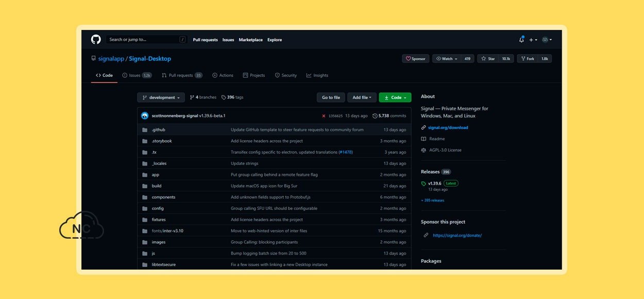
Task: Switch to the Actions tab
Action: coord(223,75)
